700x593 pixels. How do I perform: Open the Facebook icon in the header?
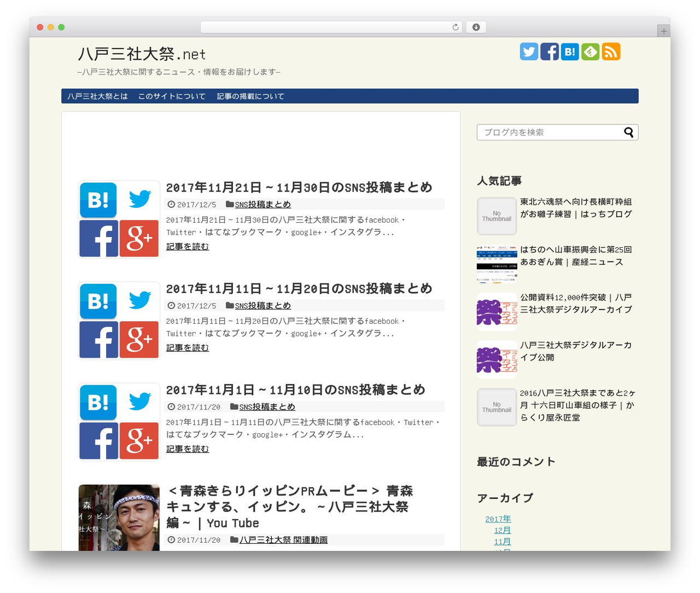tap(550, 51)
